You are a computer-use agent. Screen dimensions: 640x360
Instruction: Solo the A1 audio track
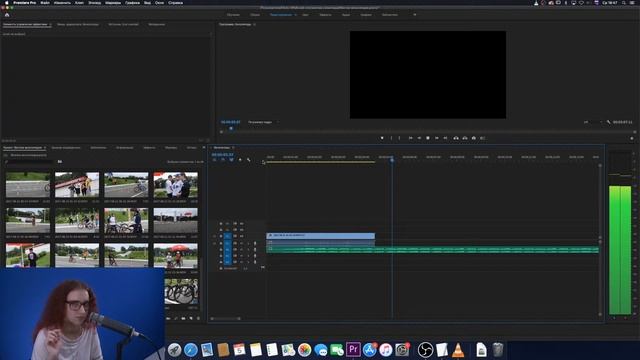coord(248,243)
